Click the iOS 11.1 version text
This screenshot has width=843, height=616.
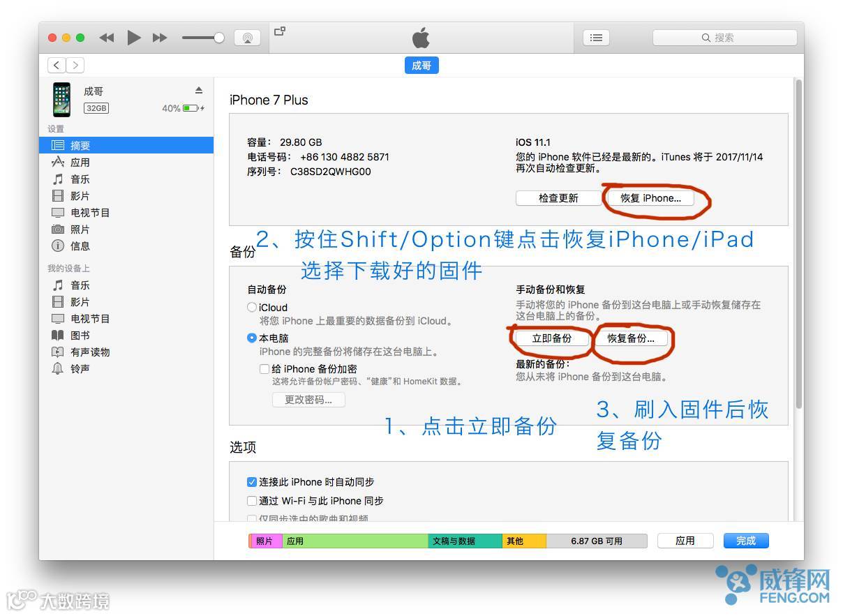click(x=533, y=142)
